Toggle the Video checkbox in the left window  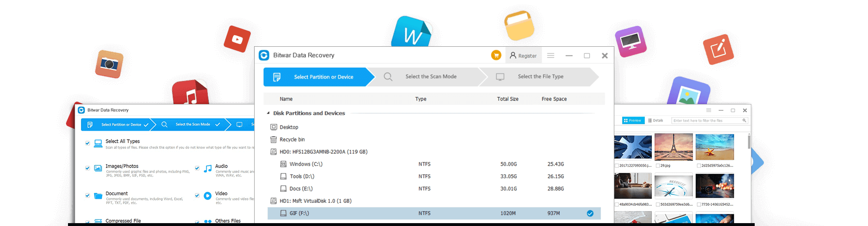point(197,196)
